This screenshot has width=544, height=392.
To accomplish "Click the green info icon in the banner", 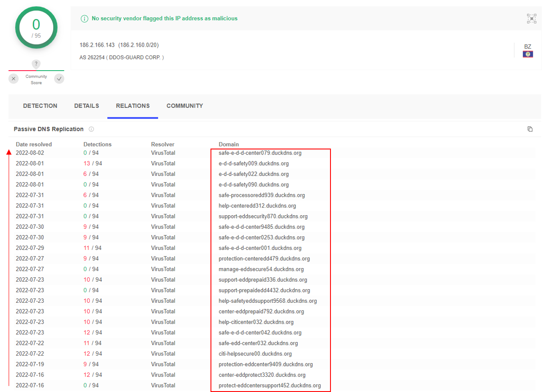I will pos(84,19).
